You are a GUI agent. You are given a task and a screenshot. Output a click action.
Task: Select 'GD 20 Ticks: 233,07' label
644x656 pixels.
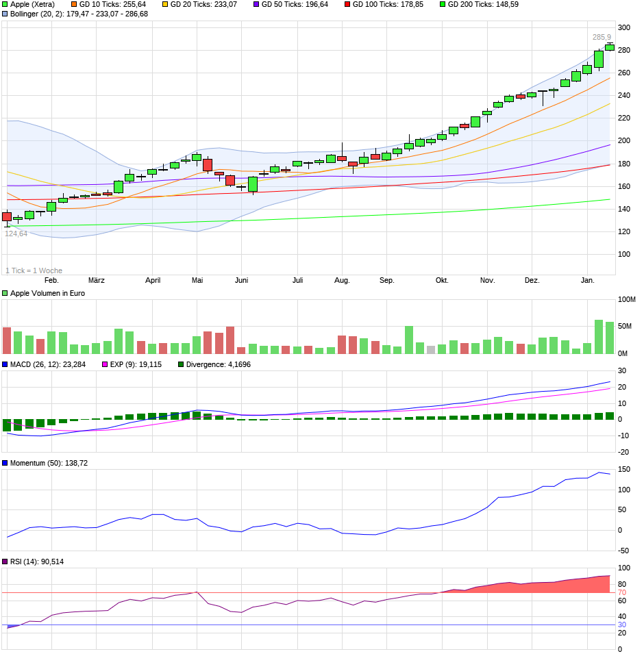pos(203,5)
